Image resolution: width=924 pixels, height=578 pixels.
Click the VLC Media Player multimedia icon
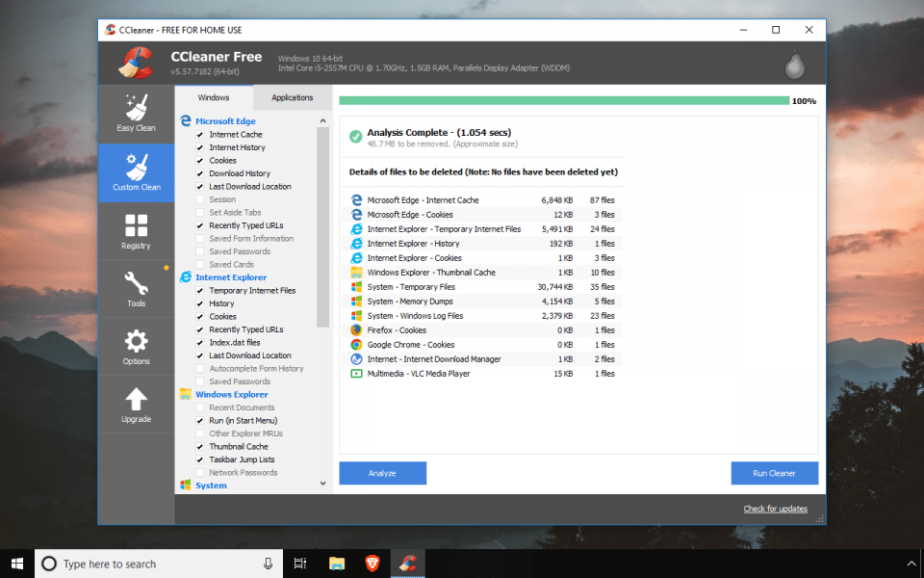pyautogui.click(x=356, y=374)
